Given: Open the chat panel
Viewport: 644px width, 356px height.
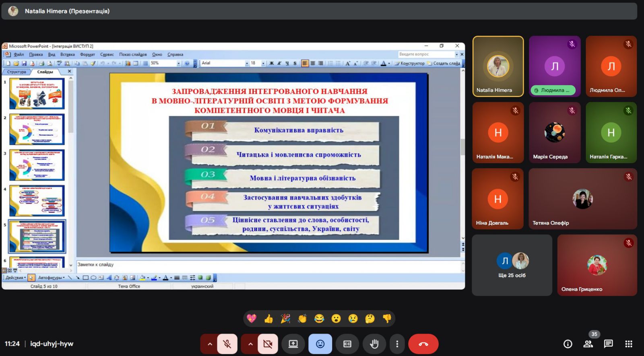Looking at the screenshot, I should [608, 344].
